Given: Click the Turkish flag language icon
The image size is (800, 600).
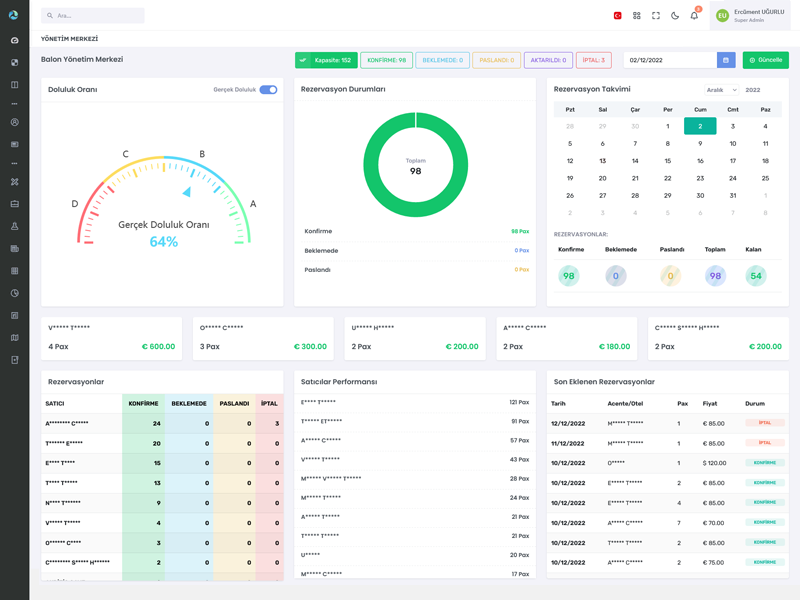Looking at the screenshot, I should point(617,16).
